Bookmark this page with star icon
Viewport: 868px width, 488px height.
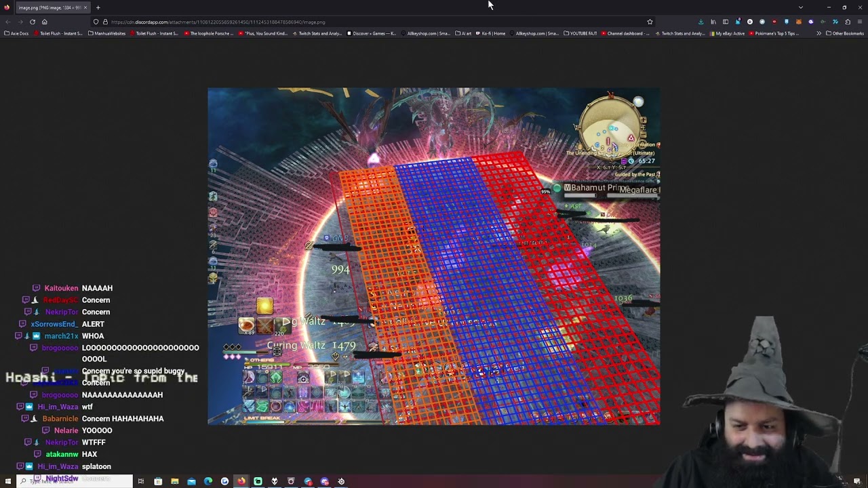coord(650,22)
